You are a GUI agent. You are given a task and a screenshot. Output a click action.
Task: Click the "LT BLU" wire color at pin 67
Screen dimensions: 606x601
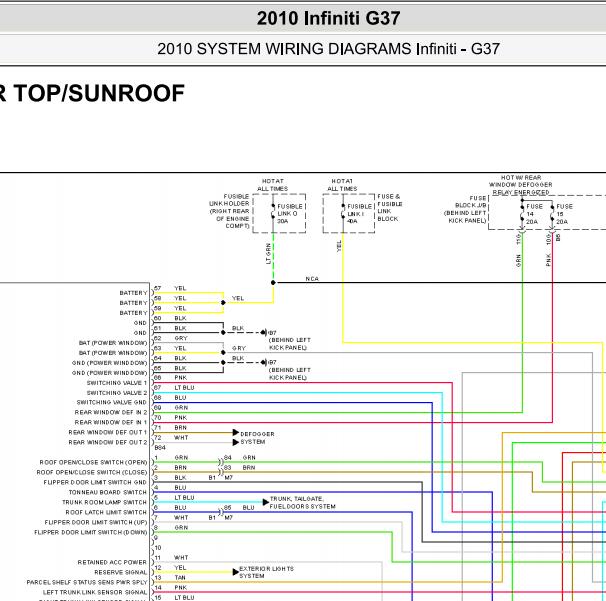click(184, 387)
